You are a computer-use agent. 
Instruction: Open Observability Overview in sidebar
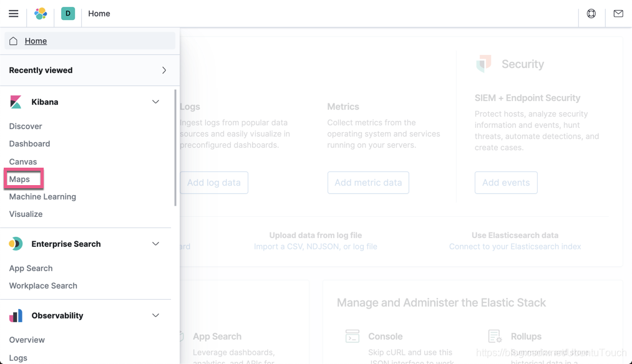click(x=27, y=340)
